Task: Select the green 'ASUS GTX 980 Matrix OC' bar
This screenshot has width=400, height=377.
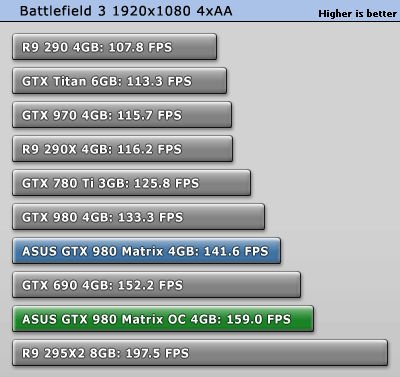Action: 163,319
